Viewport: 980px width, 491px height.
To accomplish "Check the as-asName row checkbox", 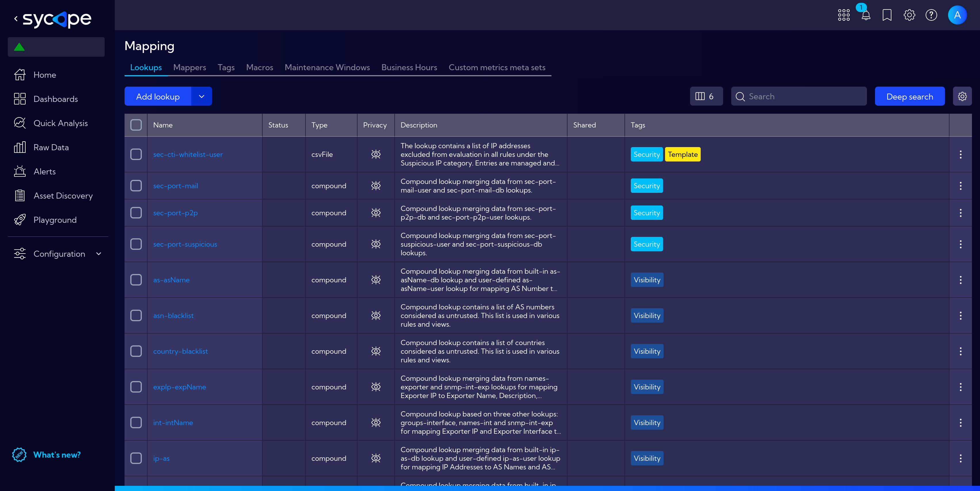I will click(136, 280).
